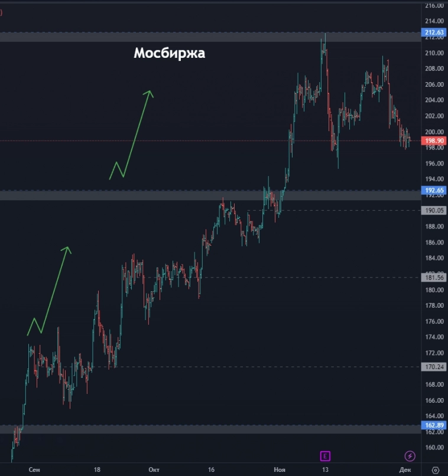
Task: Select the gray resistance zone at 212.63
Action: click(x=210, y=37)
